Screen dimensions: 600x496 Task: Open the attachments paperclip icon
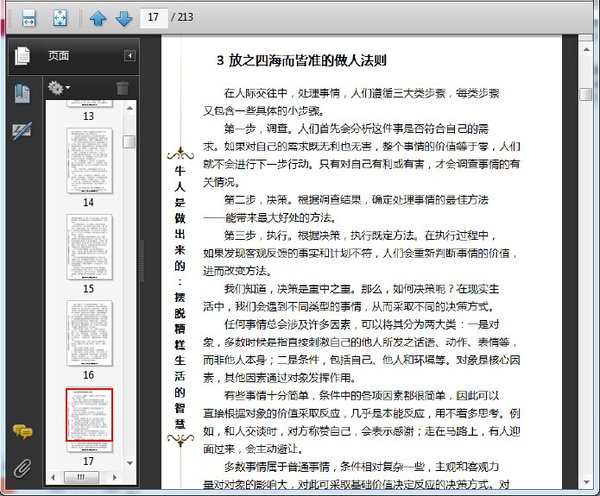[x=23, y=467]
